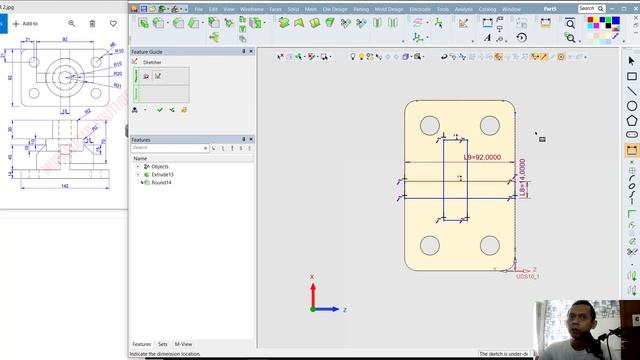Open the Analysis menu

click(464, 9)
